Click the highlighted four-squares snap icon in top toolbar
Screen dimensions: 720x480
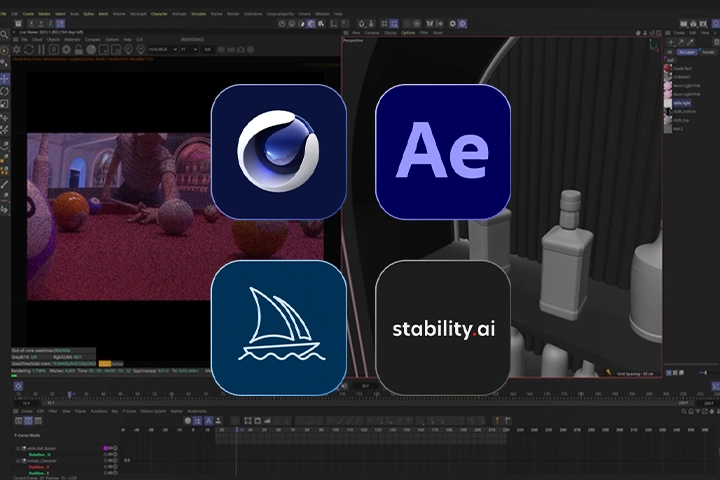pos(394,23)
